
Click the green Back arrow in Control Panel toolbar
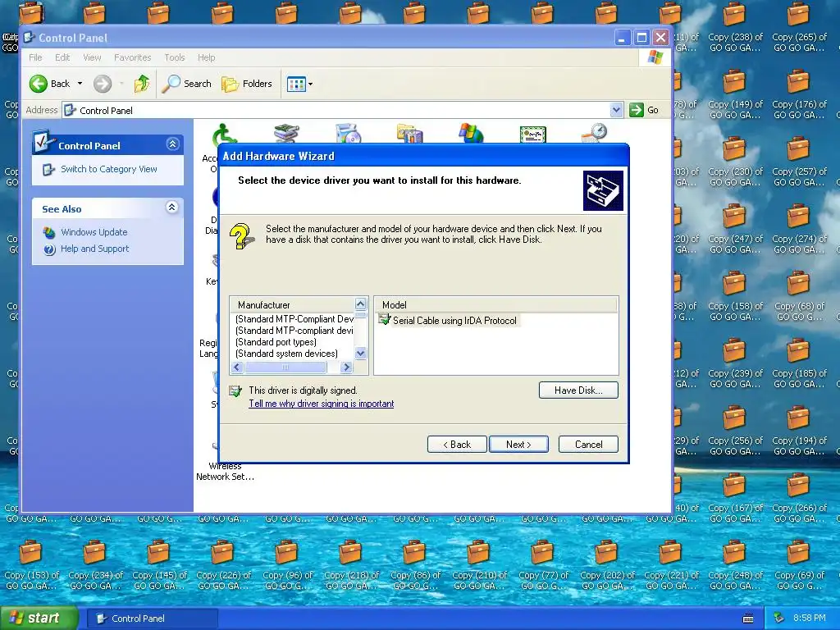39,84
